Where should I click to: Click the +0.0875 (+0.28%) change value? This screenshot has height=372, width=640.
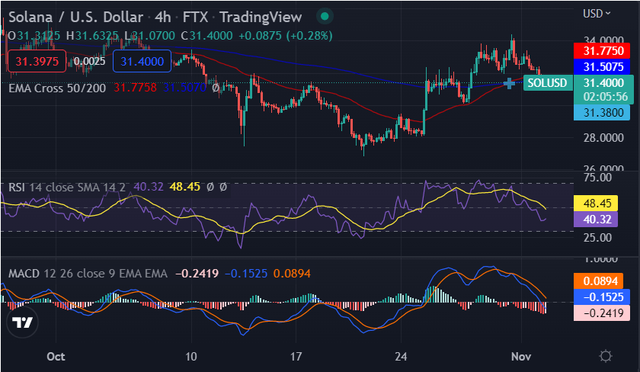tap(285, 36)
